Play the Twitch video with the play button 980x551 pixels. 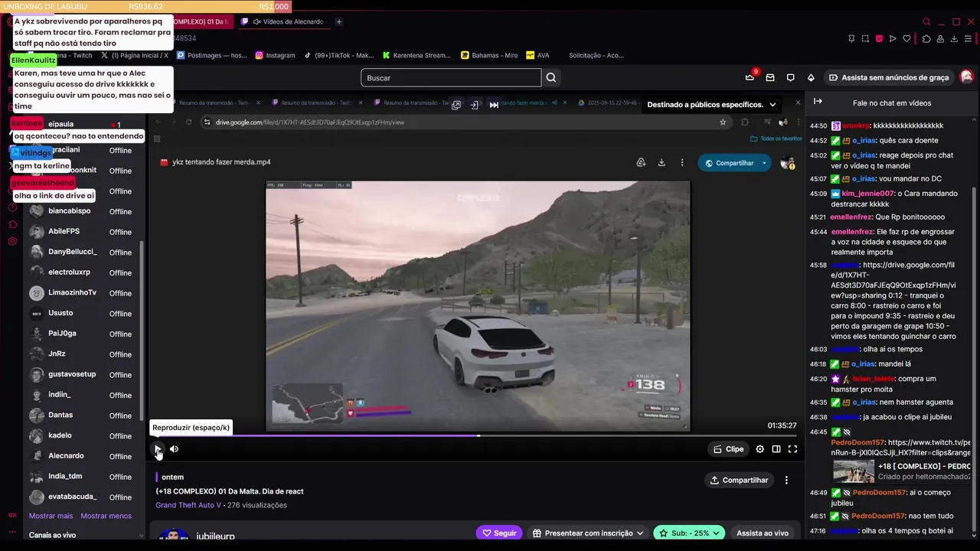158,449
